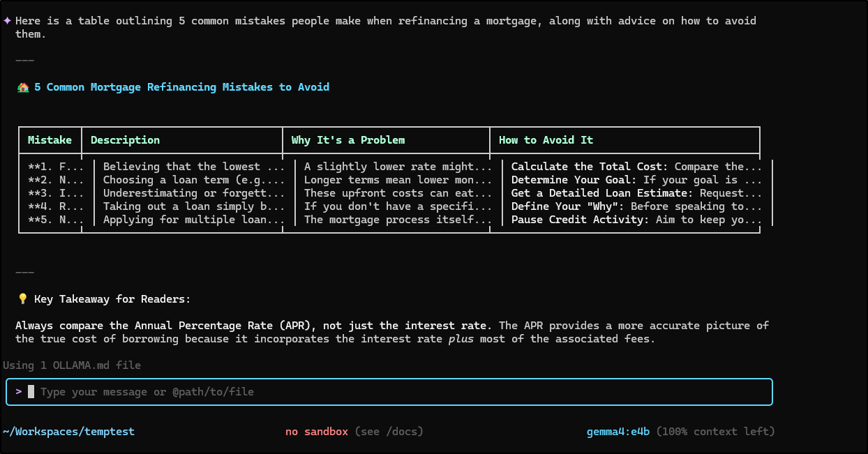
Task: Click the 'How to Avoid It' column header
Action: (546, 140)
